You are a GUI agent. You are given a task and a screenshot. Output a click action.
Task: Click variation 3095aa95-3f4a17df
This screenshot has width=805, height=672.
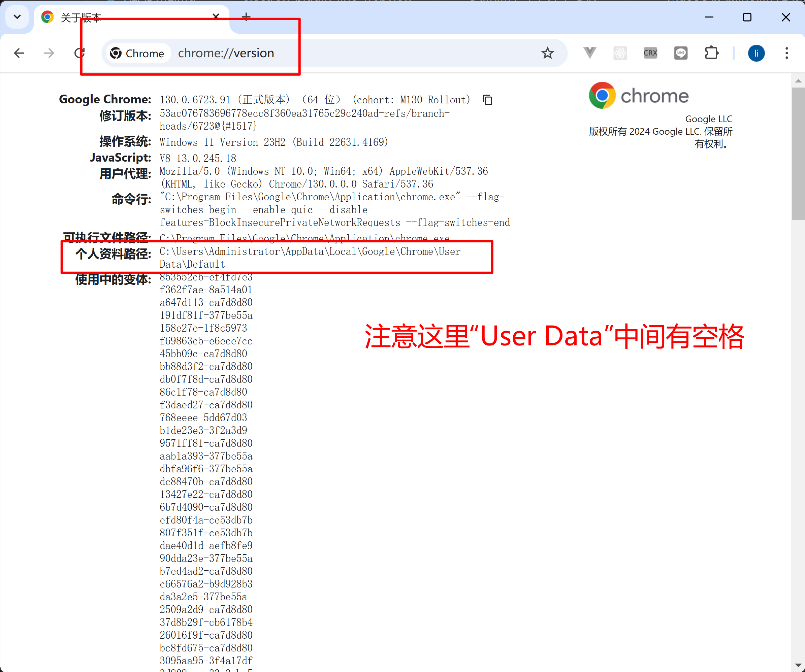coord(206,661)
